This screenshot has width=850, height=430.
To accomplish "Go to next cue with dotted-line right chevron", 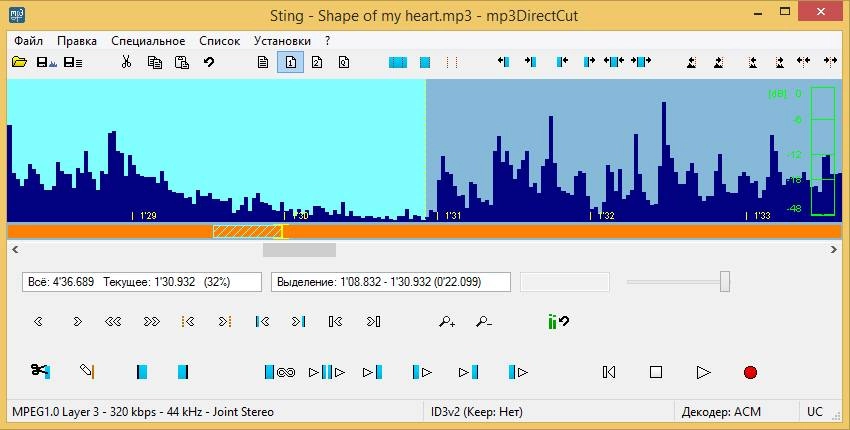I will click(225, 322).
